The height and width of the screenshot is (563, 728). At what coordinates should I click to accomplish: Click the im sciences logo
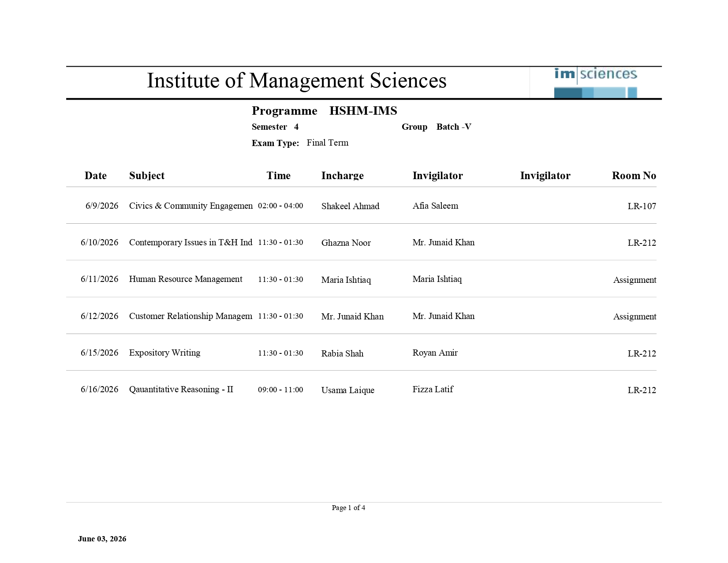[x=595, y=82]
